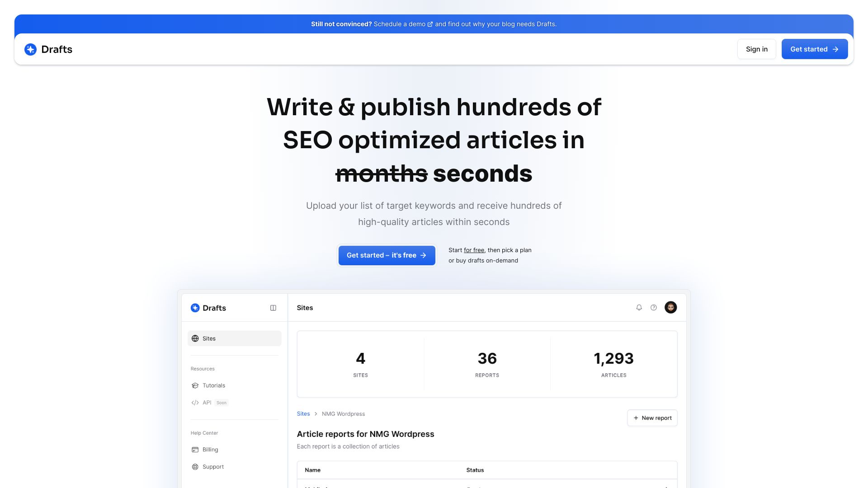The width and height of the screenshot is (868, 488).
Task: Click the Tutorials resource icon
Action: pos(195,385)
